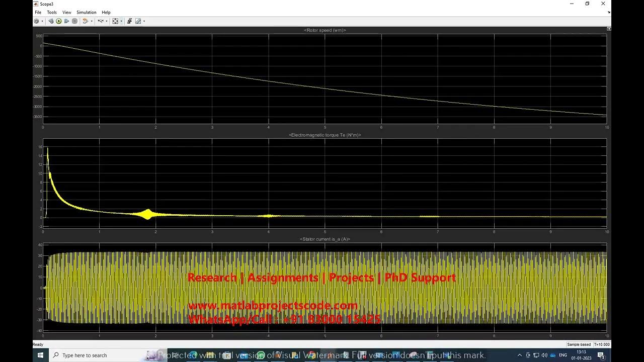Open the Simulation menu

[x=87, y=12]
